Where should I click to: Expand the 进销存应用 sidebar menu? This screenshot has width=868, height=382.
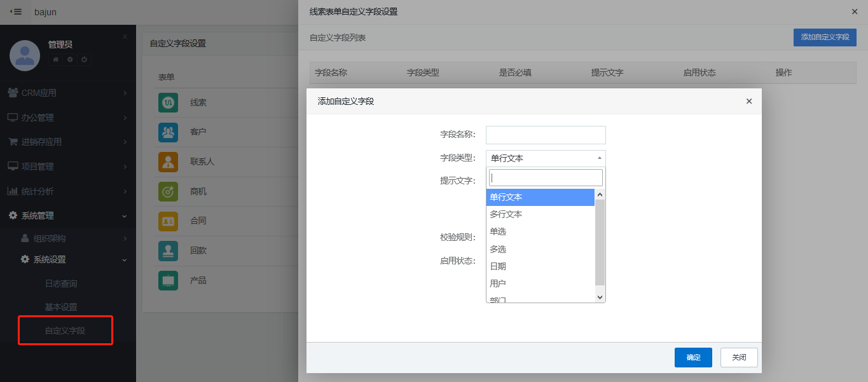click(x=67, y=142)
